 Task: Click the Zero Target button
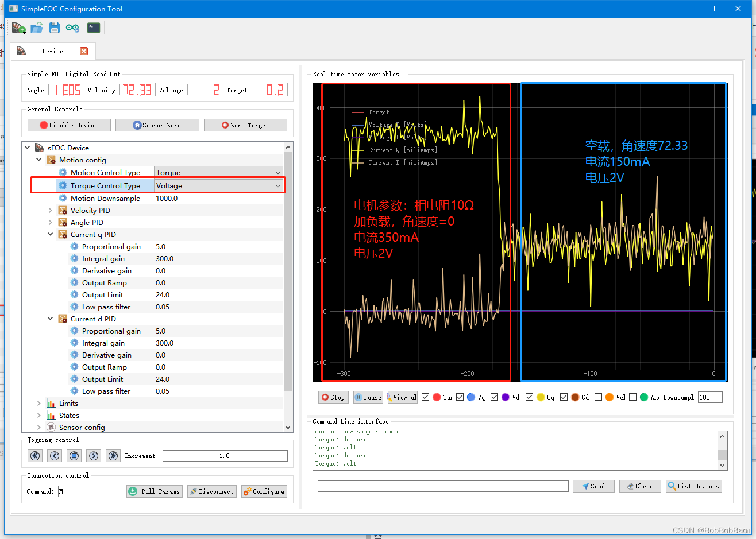245,125
